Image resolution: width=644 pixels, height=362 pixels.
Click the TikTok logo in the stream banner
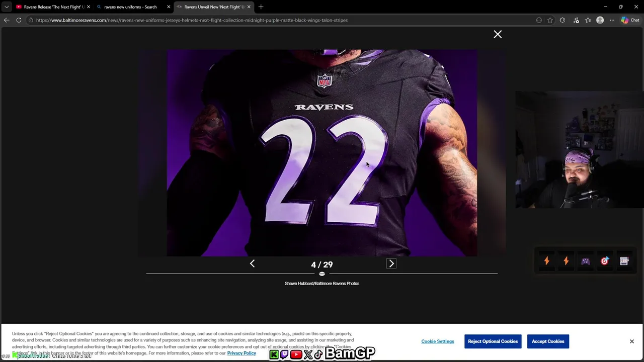(318, 355)
